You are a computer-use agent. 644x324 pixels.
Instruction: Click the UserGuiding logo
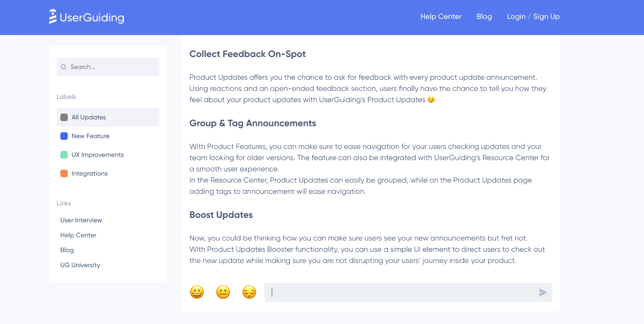click(87, 17)
